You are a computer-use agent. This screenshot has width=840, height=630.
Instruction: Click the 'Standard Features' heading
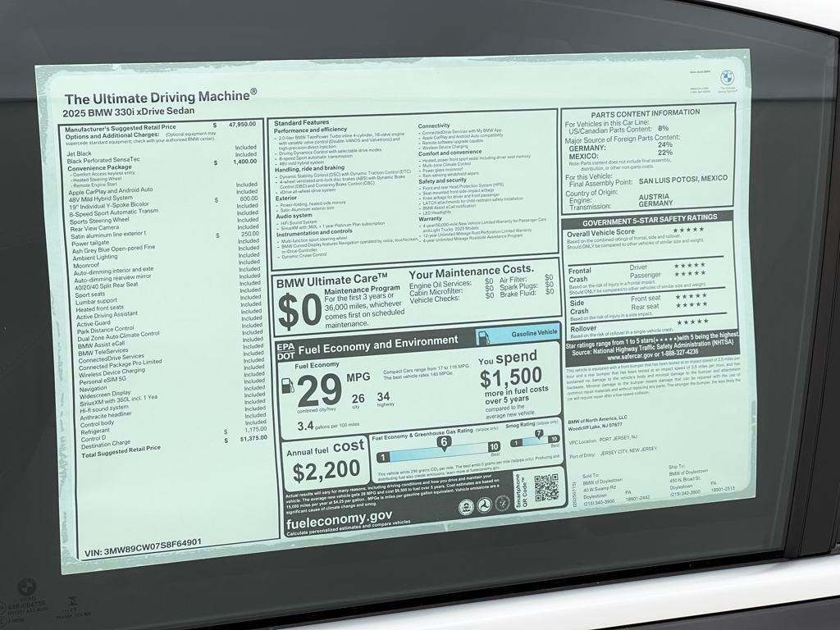coord(302,123)
